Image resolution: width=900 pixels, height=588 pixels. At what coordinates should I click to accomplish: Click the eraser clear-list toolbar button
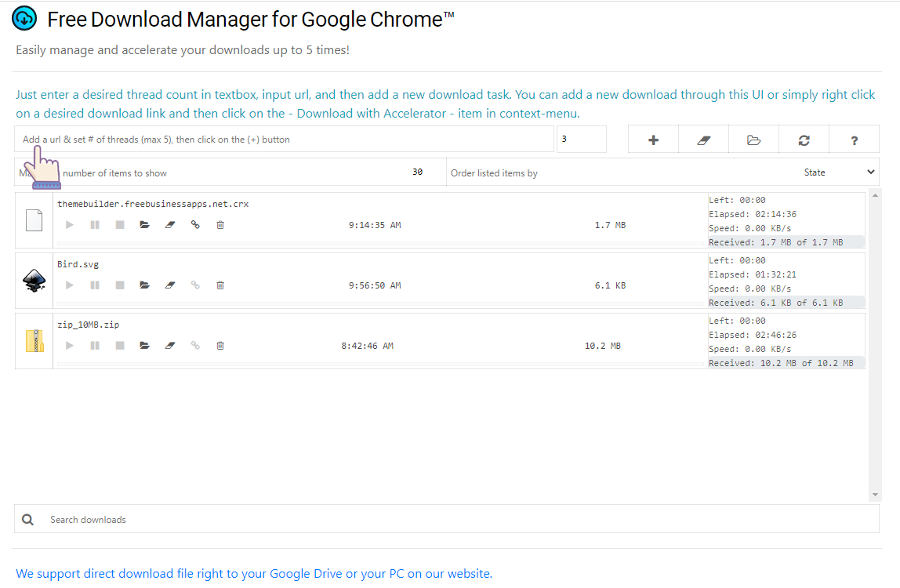(x=704, y=140)
